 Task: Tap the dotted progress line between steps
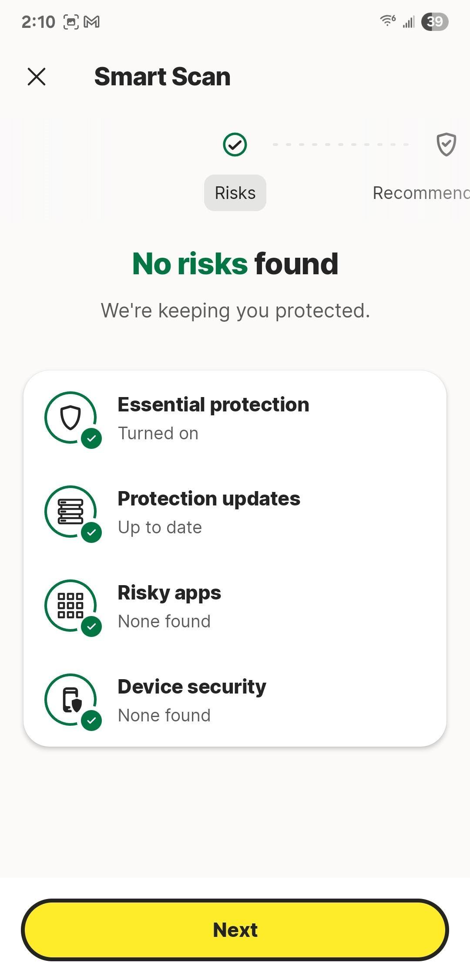[341, 145]
